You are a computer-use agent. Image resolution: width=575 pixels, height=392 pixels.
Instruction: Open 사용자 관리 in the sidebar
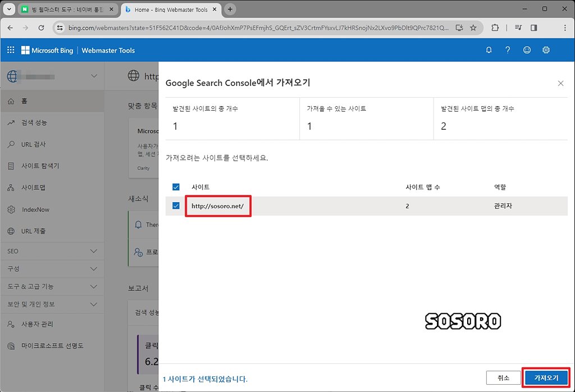coord(52,325)
